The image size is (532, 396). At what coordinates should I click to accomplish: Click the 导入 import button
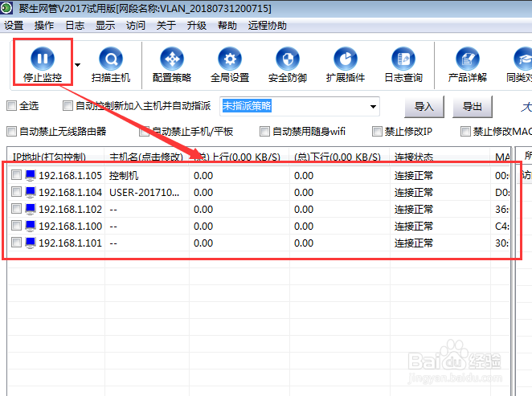click(424, 107)
